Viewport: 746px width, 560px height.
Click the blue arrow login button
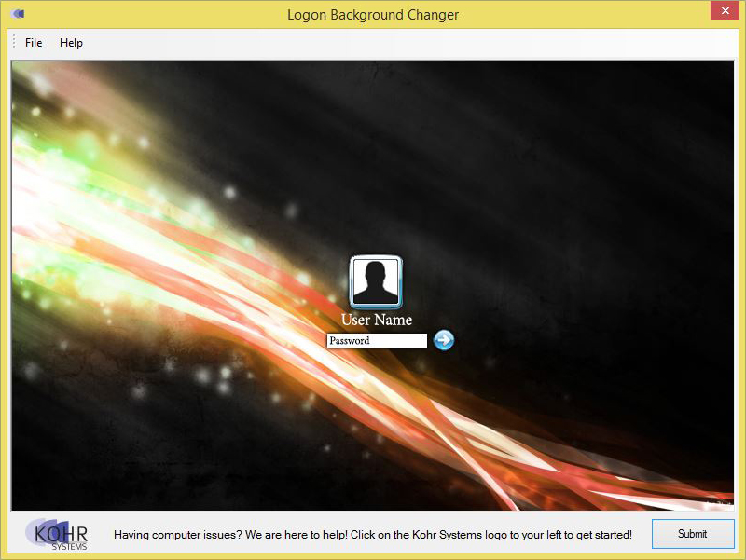pyautogui.click(x=444, y=340)
